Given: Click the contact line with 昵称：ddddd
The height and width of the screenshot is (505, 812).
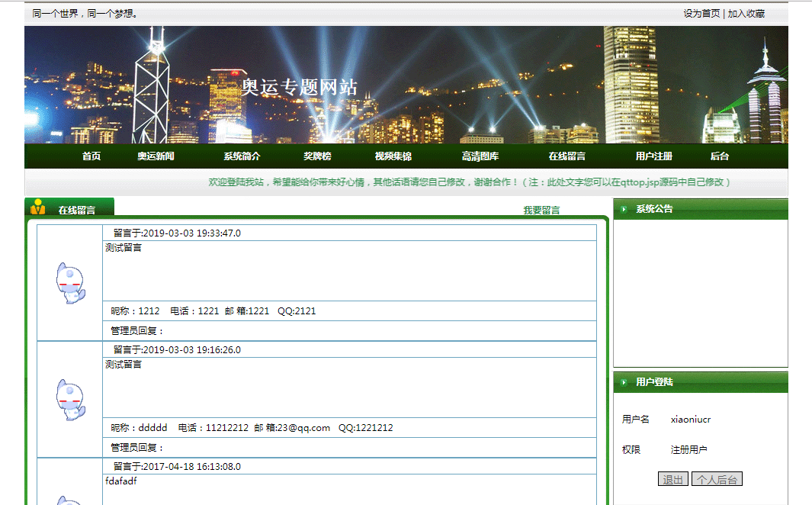Looking at the screenshot, I should point(252,427).
